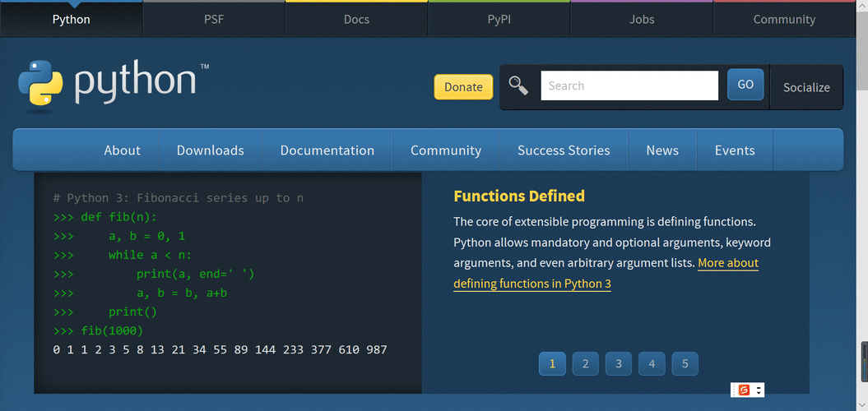This screenshot has height=411, width=868.
Task: Select slide 5 in the carousel
Action: [x=685, y=364]
